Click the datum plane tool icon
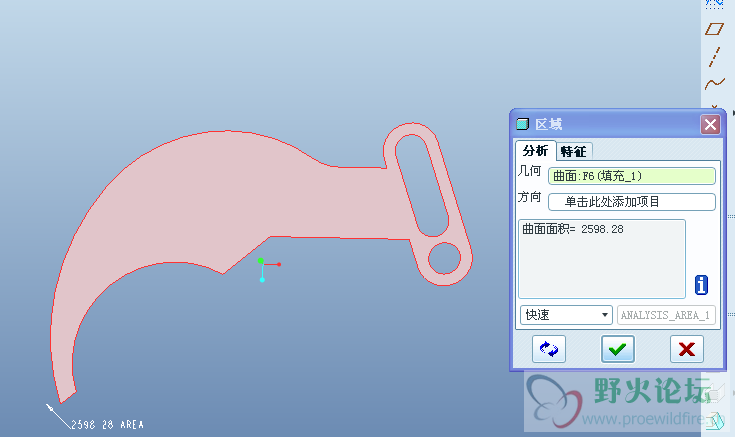Screen dimensions: 735x437 click(714, 29)
